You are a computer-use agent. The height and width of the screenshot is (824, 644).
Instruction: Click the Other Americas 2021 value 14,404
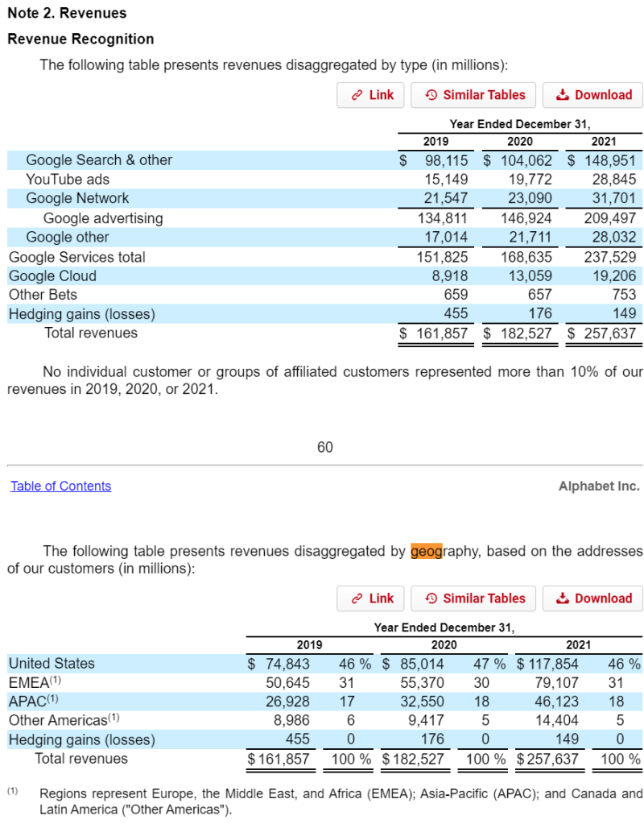[x=557, y=720]
